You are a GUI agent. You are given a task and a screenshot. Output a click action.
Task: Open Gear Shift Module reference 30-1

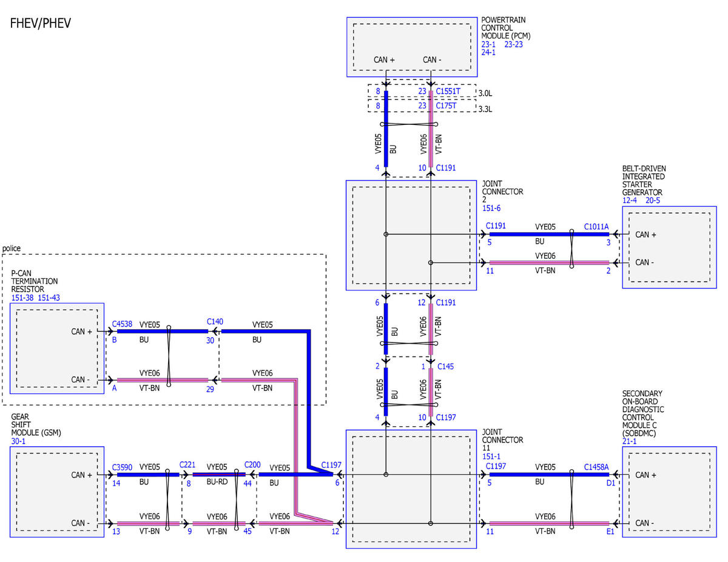click(18, 441)
